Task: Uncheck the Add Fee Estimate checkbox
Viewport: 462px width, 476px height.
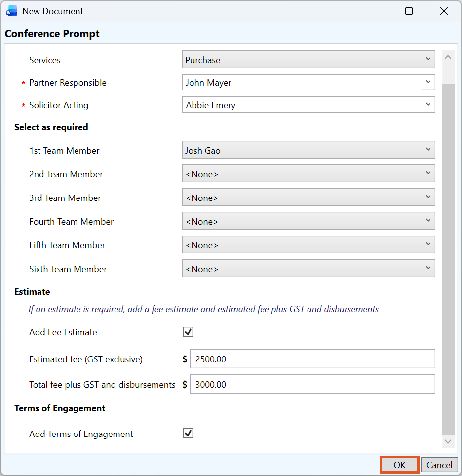Action: coord(188,332)
